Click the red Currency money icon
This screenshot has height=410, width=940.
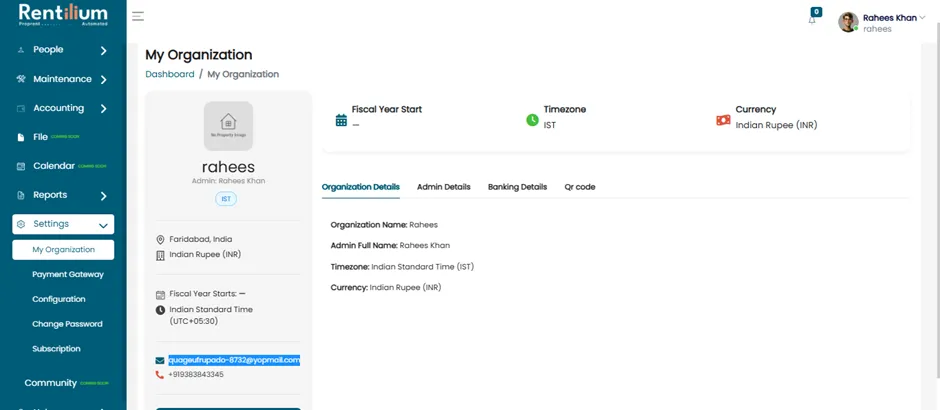click(x=724, y=120)
